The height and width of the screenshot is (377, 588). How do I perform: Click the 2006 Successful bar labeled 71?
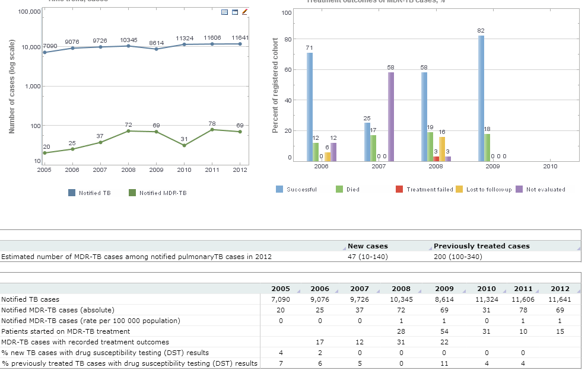[310, 107]
